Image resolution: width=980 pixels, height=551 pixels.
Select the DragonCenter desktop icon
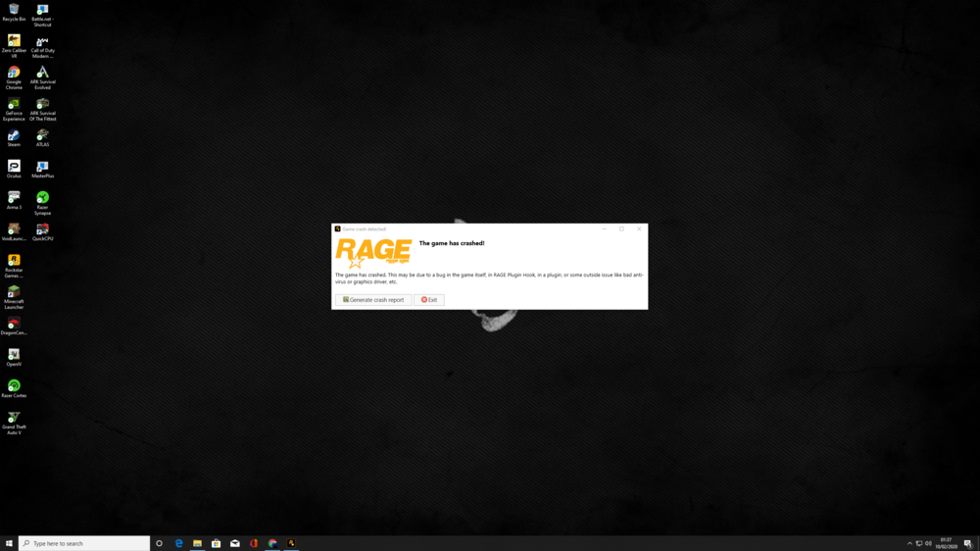(x=14, y=326)
